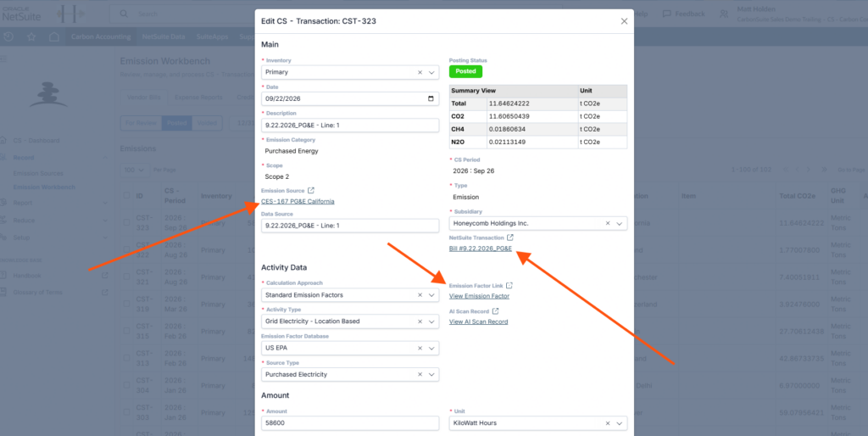The image size is (868, 436).
Task: Expand the Calculation Approach dropdown
Action: pos(431,294)
